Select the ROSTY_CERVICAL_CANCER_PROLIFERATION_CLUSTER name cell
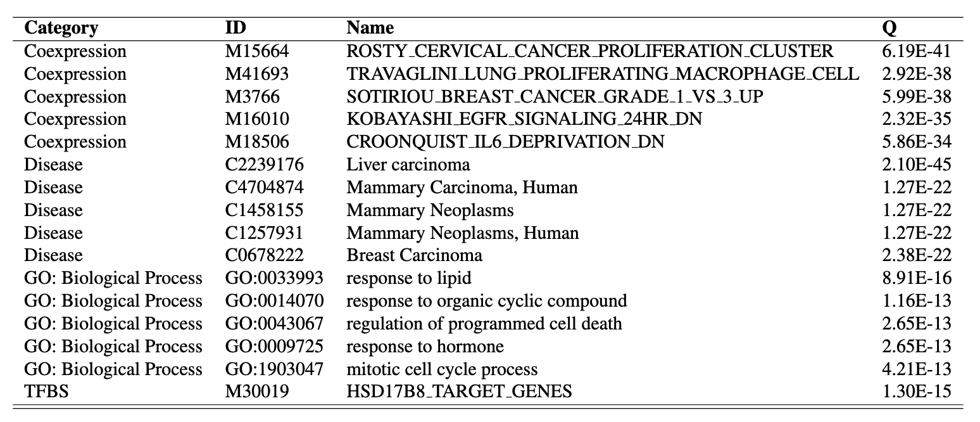The height and width of the screenshot is (422, 980). 590,51
